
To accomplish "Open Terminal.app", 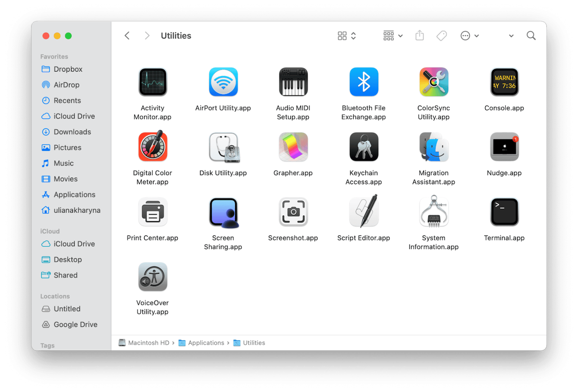I will tap(504, 211).
